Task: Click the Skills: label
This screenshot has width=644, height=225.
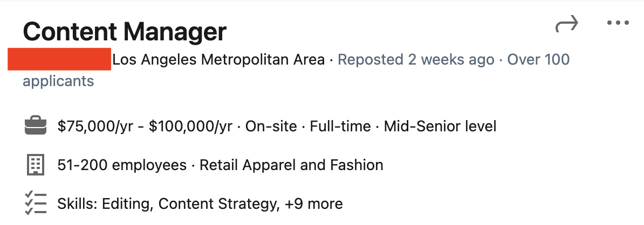Action: tap(76, 204)
